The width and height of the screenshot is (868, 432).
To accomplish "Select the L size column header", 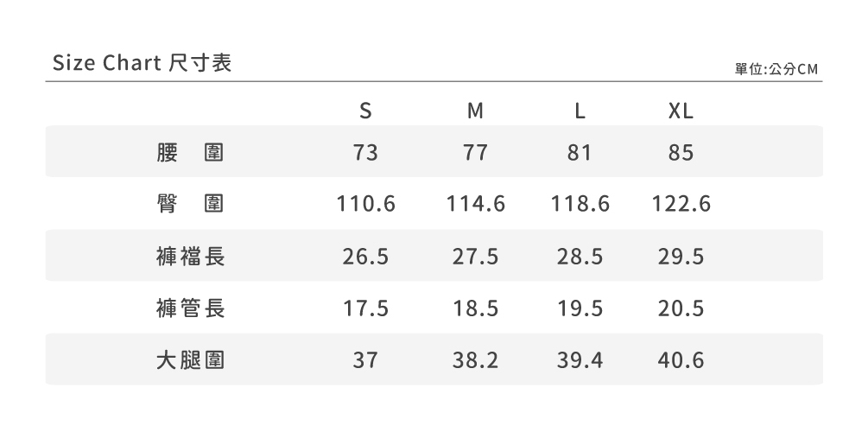I will (580, 111).
